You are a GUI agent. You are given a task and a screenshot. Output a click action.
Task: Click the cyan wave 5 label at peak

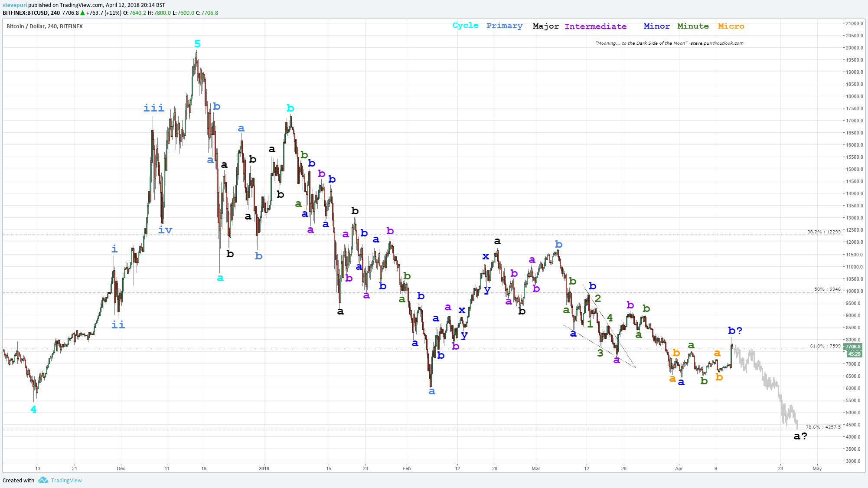coord(197,44)
